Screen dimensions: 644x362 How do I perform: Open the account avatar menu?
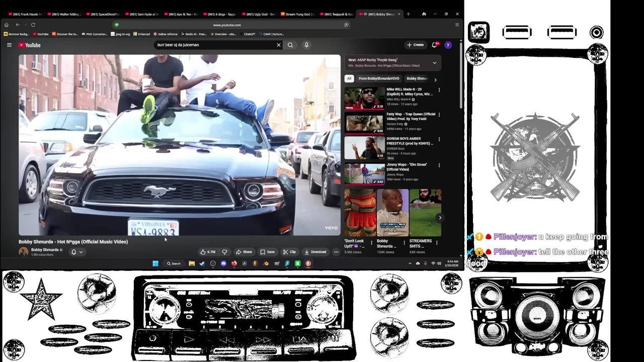448,45
